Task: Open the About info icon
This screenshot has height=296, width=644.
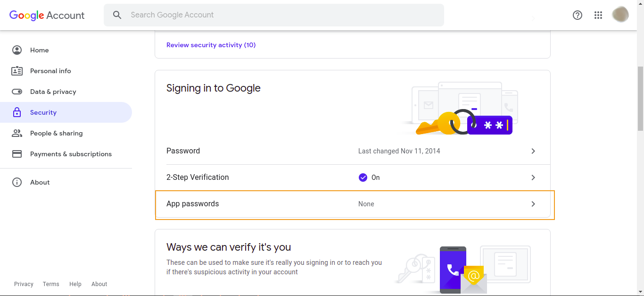Action: point(17,182)
